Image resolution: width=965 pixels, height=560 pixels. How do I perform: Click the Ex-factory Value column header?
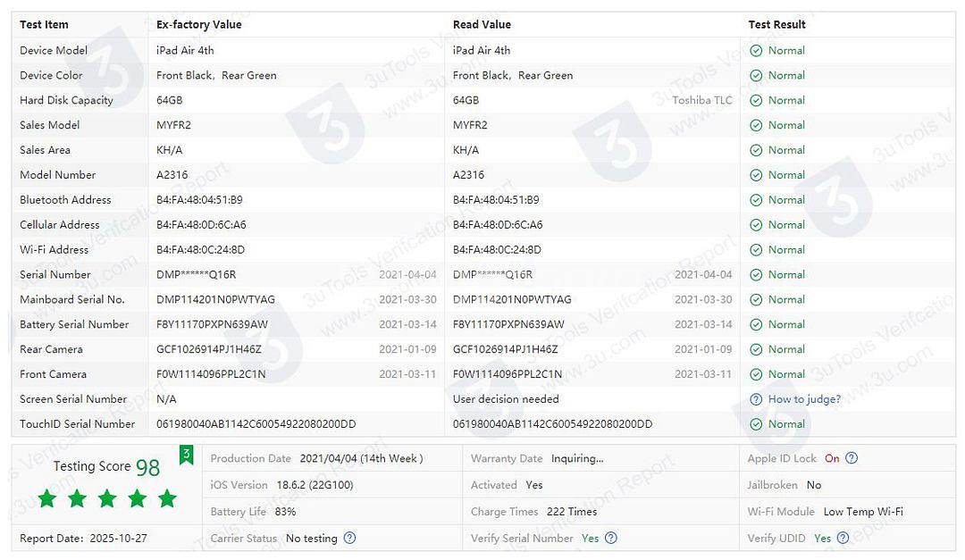[198, 25]
